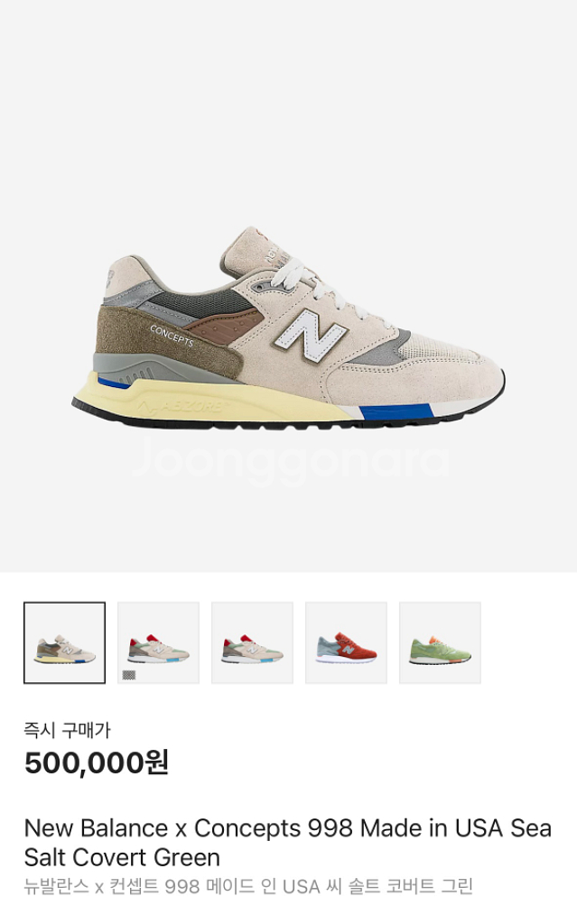This screenshot has width=577, height=924.
Task: Click the 500,000원 price
Action: [x=97, y=763]
